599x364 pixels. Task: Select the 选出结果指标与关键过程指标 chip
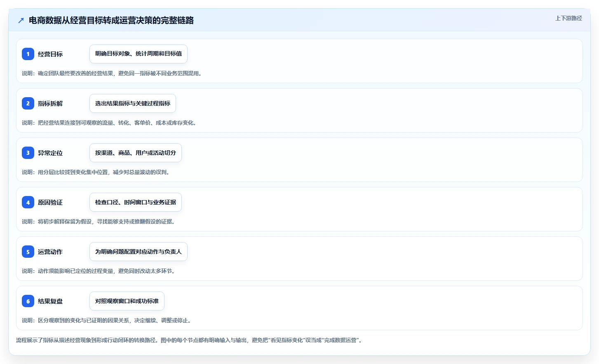(133, 103)
